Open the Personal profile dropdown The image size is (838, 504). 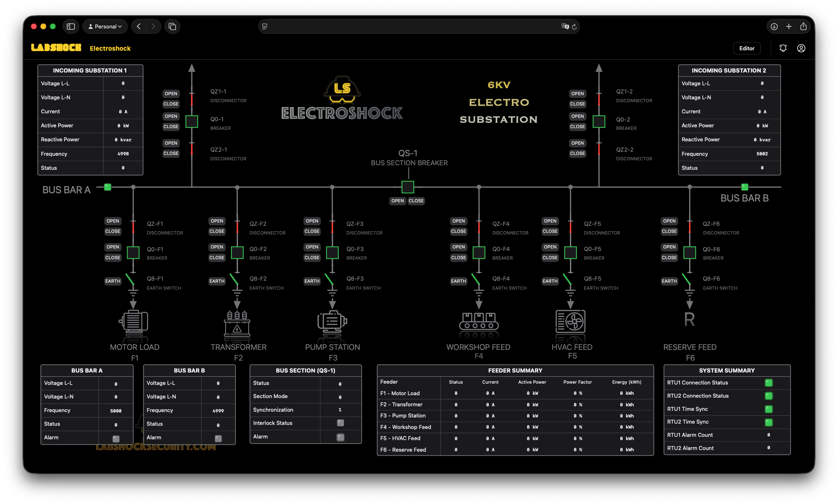pos(105,26)
